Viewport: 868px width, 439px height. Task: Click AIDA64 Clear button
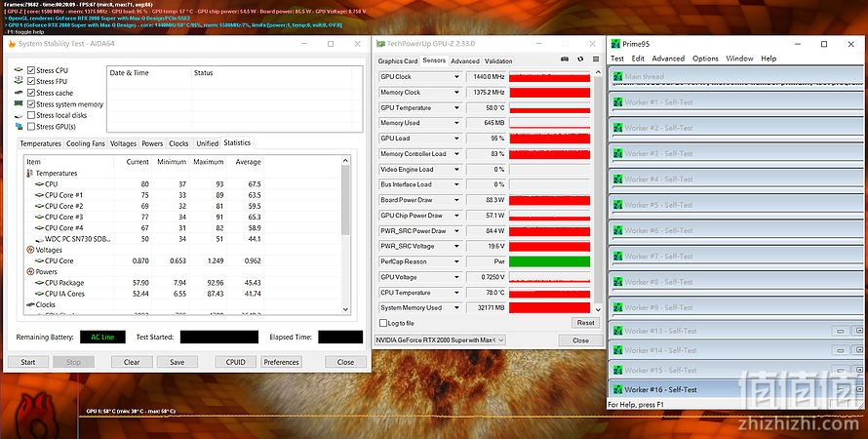point(132,362)
